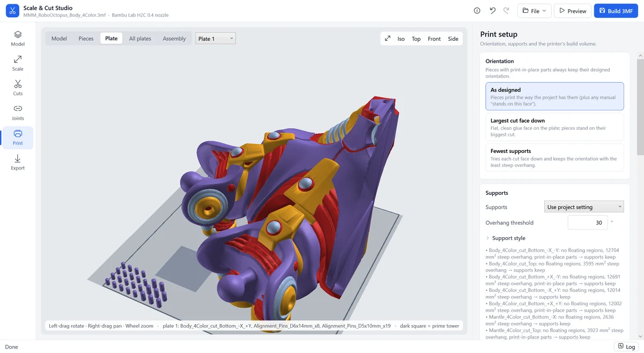The height and width of the screenshot is (353, 644).
Task: Click the 'Done' status bar text
Action: click(11, 347)
